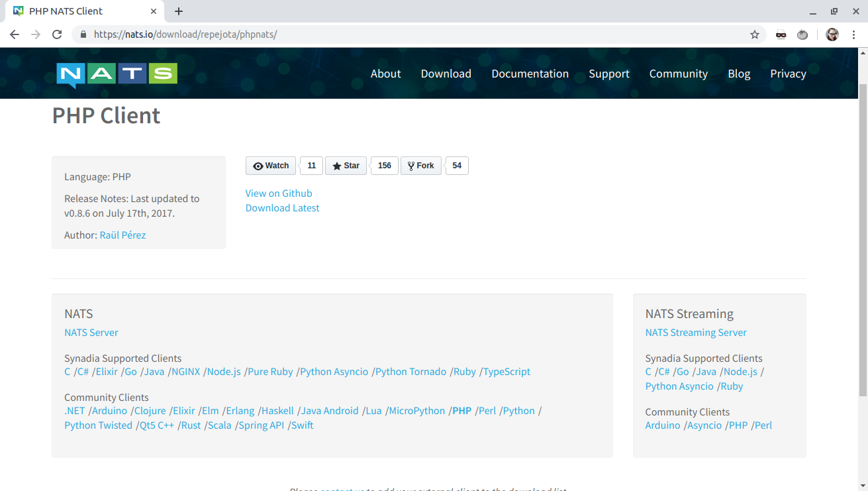Open Chrome's three-dot menu
The width and height of the screenshot is (868, 491).
853,34
